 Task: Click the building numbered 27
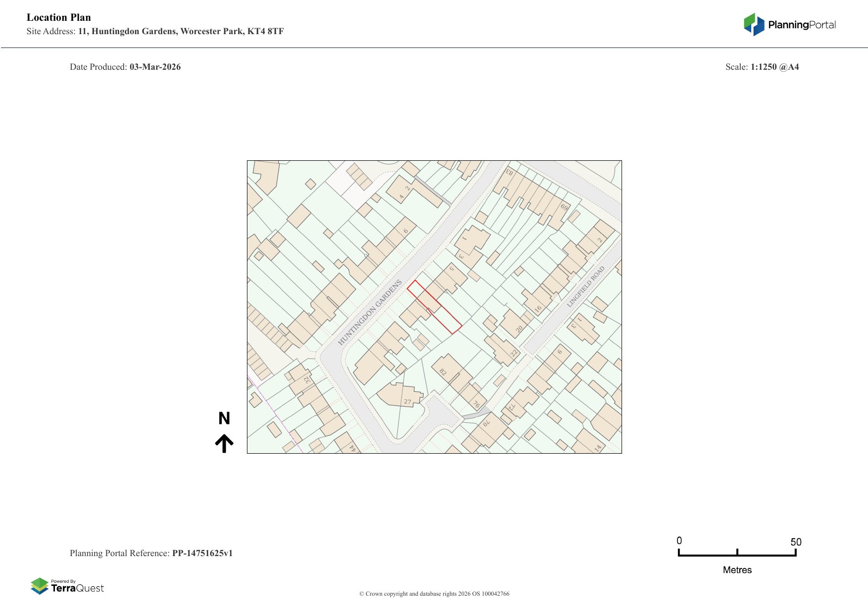pos(402,395)
